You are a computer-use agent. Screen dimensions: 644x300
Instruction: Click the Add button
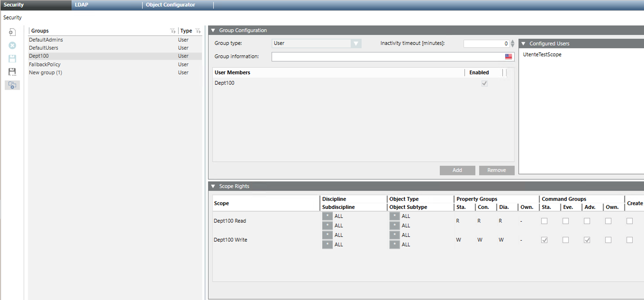pos(457,170)
